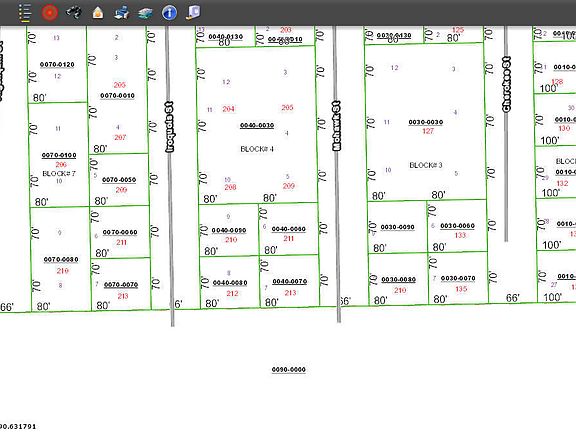576x432 pixels.
Task: Open the map legend list icon
Action: coord(25,12)
